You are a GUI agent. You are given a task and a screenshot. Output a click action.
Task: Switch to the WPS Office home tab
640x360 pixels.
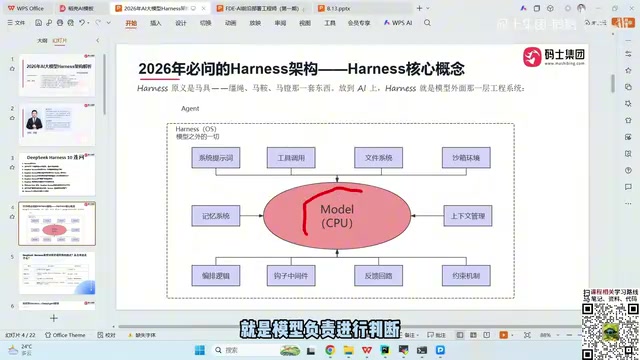pyautogui.click(x=26, y=8)
